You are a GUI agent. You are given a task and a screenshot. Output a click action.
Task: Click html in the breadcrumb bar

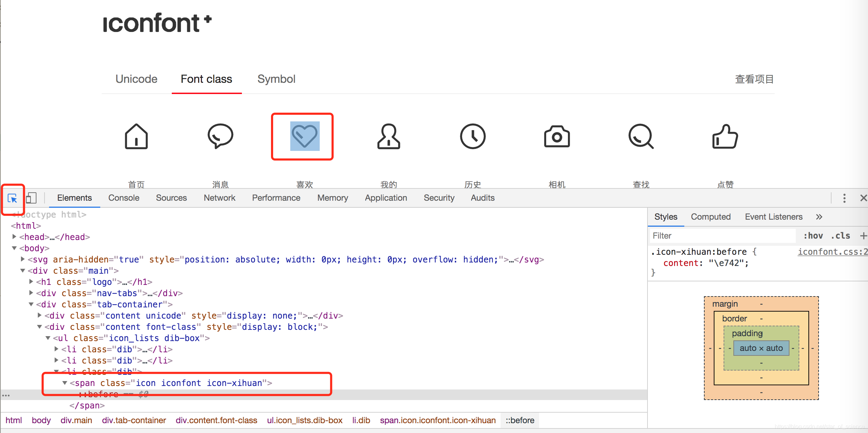coord(14,420)
